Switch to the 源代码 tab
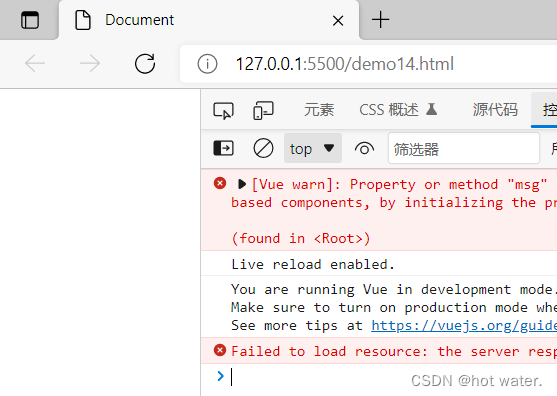Image resolution: width=557 pixels, height=396 pixels. 495,110
